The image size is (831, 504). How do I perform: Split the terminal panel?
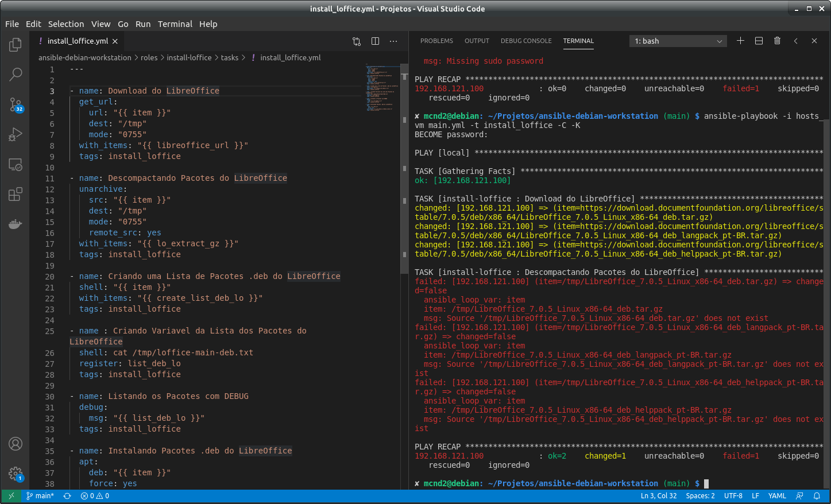[759, 41]
